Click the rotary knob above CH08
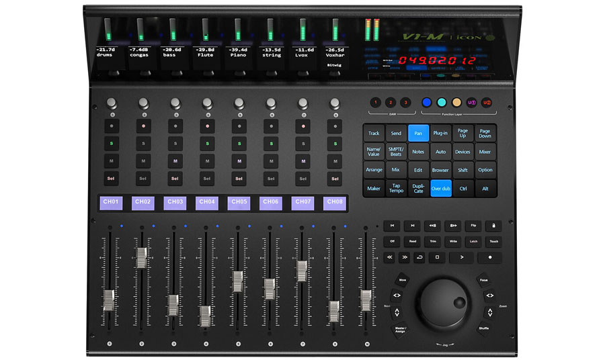This screenshot has width=605, height=364. pos(335,103)
